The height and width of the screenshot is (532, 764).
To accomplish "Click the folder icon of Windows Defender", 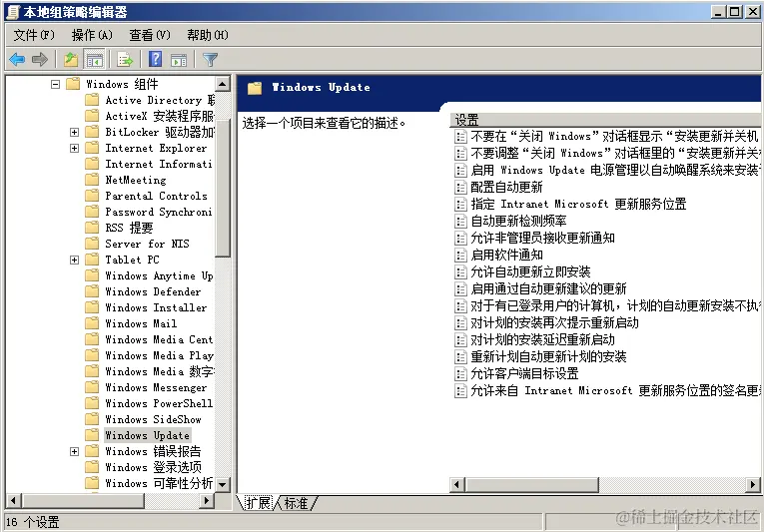I will [92, 291].
